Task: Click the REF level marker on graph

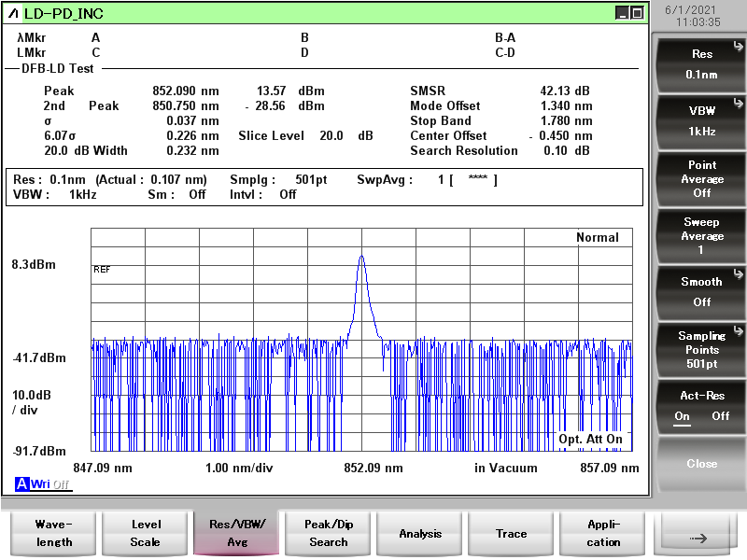Action: pos(102,269)
